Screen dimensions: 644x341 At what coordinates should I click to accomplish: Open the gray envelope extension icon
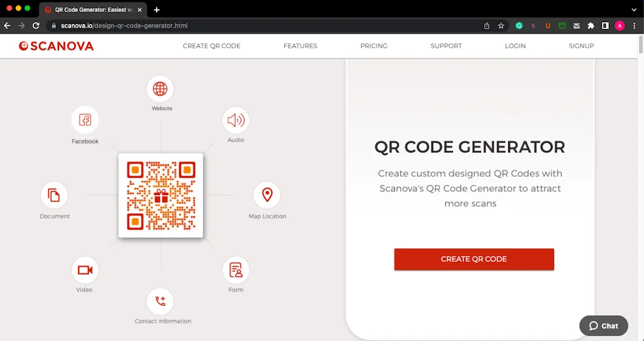click(576, 25)
